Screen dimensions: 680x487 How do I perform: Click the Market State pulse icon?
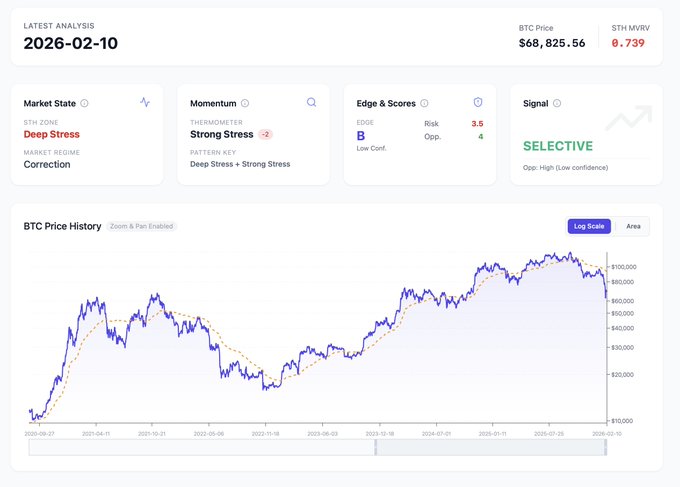coord(145,102)
